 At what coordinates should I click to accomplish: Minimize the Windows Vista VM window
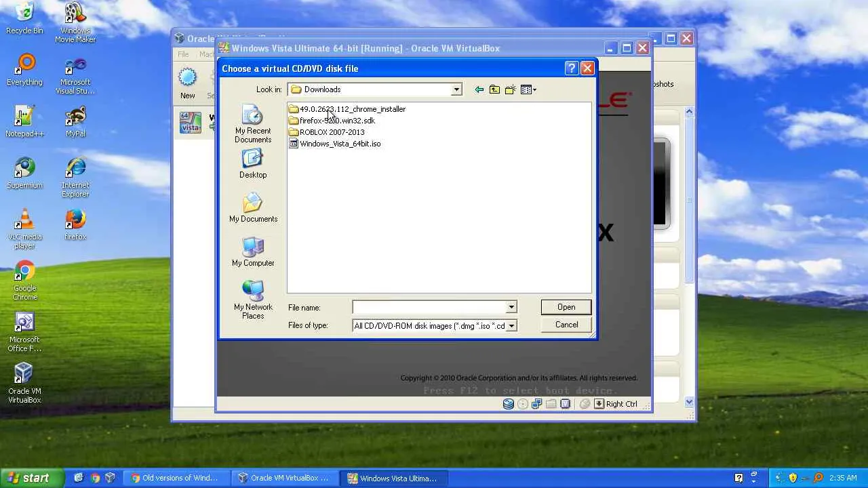click(610, 48)
